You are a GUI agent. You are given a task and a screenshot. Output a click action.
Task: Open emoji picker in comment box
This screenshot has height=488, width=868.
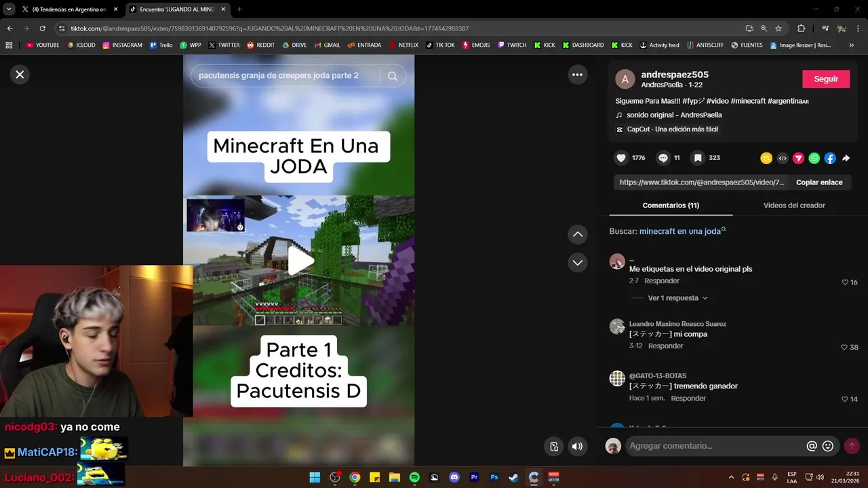tap(827, 446)
